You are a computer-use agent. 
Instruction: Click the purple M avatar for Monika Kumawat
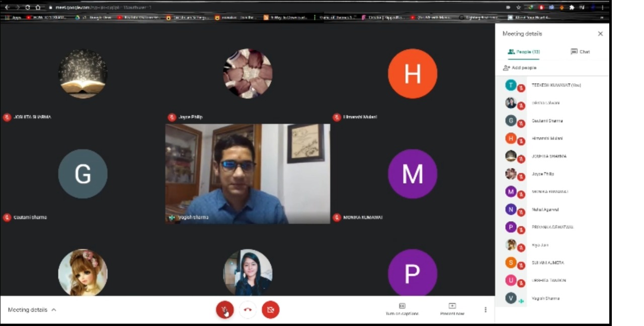point(412,174)
